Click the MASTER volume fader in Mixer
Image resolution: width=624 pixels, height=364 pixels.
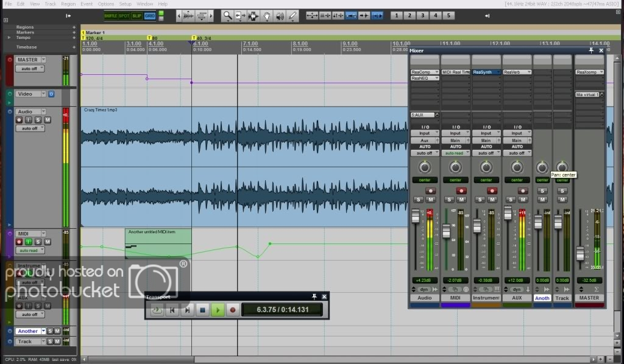click(x=580, y=253)
